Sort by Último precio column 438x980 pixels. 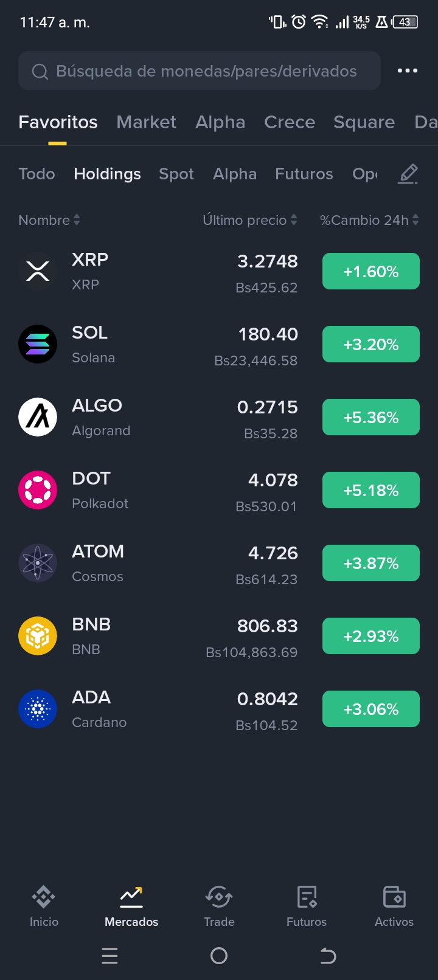[250, 220]
